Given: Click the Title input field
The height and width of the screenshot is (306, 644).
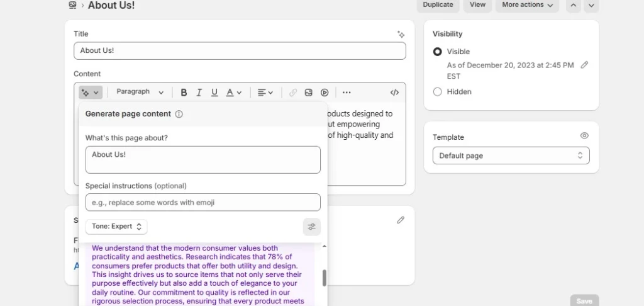Looking at the screenshot, I should (240, 50).
